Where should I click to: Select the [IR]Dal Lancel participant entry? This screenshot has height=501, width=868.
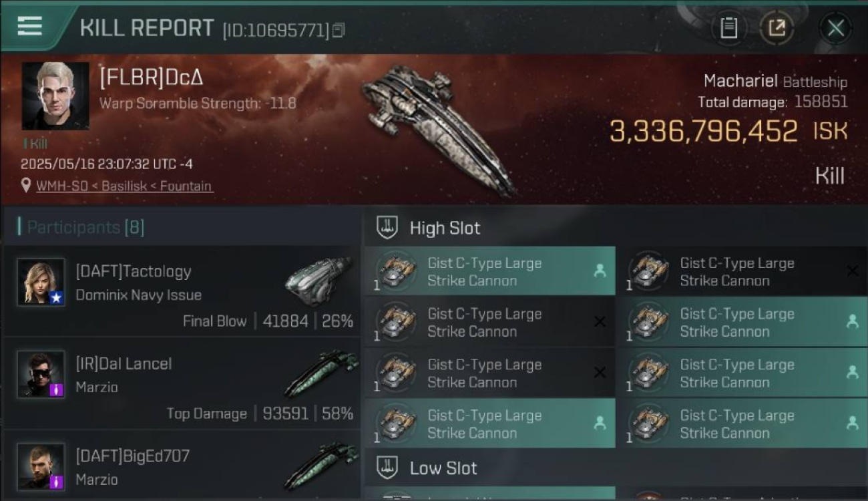(x=182, y=385)
